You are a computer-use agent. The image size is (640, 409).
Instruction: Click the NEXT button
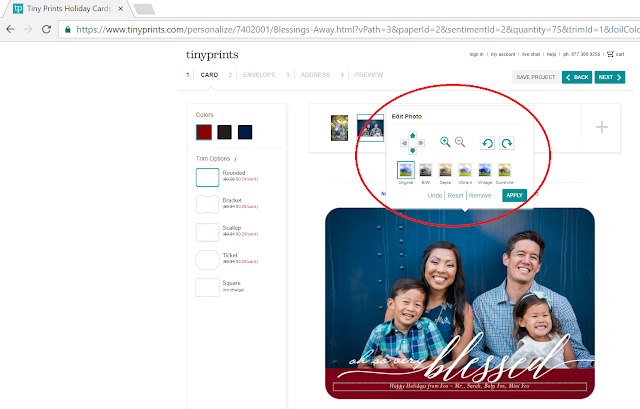[x=610, y=77]
